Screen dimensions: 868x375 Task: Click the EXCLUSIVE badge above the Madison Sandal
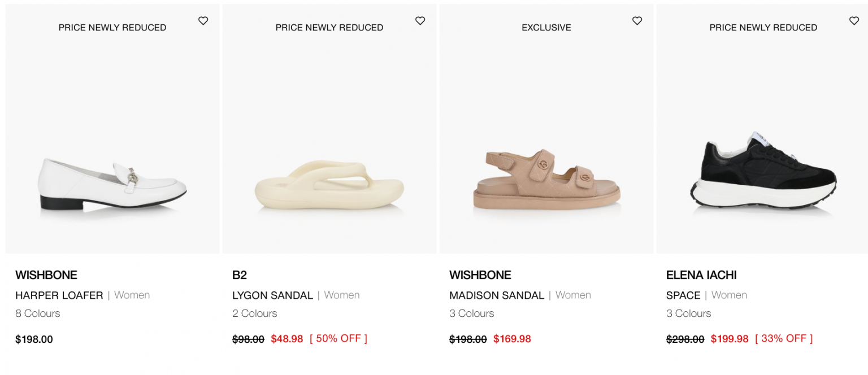pos(546,27)
